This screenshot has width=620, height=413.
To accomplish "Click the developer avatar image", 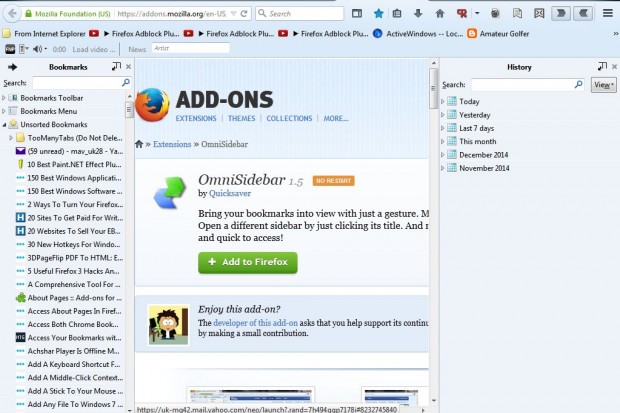I will 168,324.
